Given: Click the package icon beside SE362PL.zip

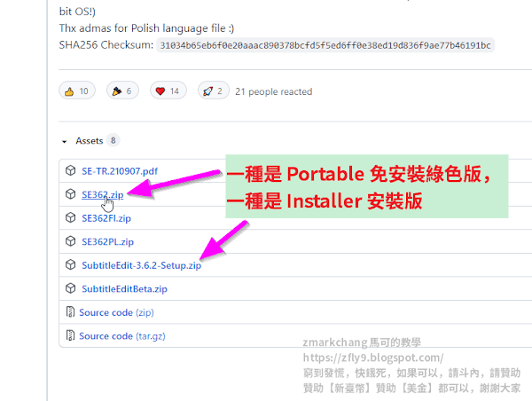Looking at the screenshot, I should (70, 241).
